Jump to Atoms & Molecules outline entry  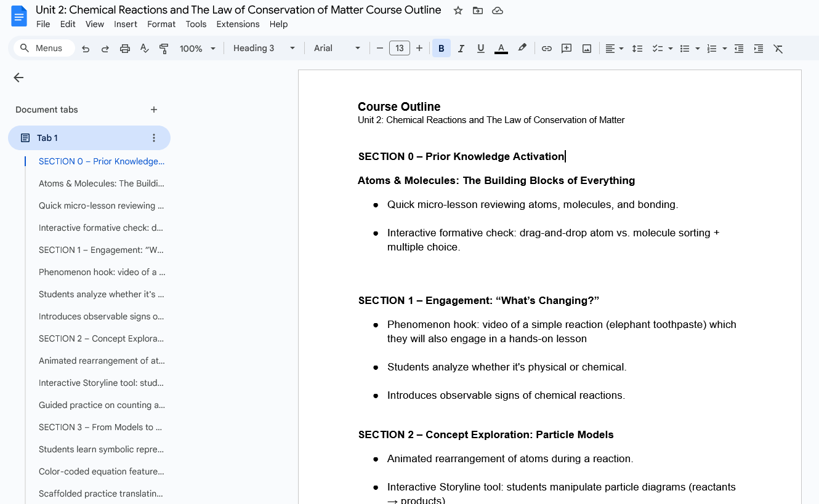102,183
